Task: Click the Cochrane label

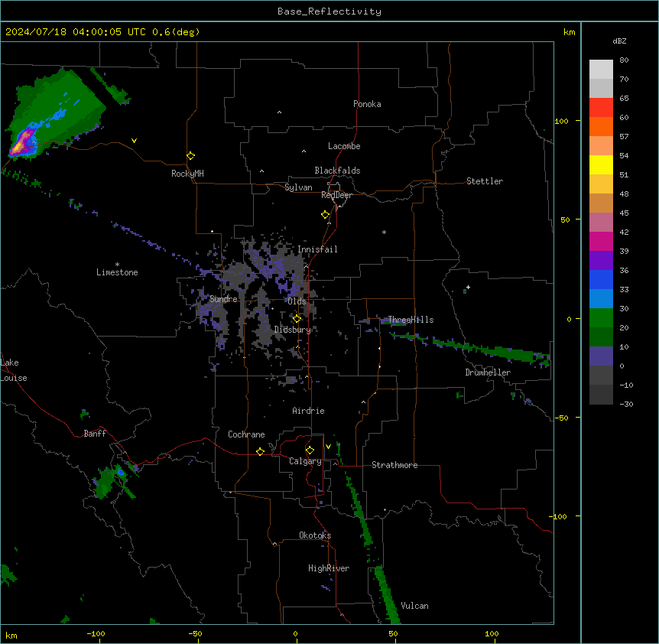Action: pyautogui.click(x=246, y=434)
